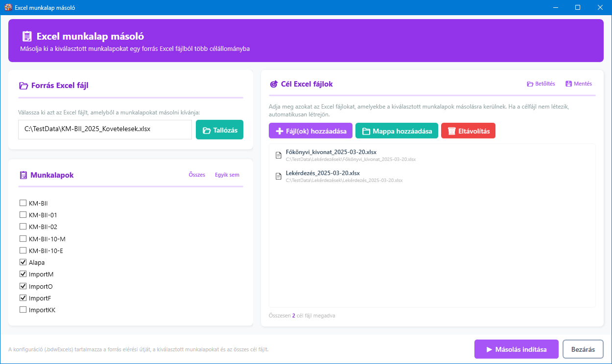
Task: Enable the ImportKK worksheet checkbox
Action: (23, 310)
